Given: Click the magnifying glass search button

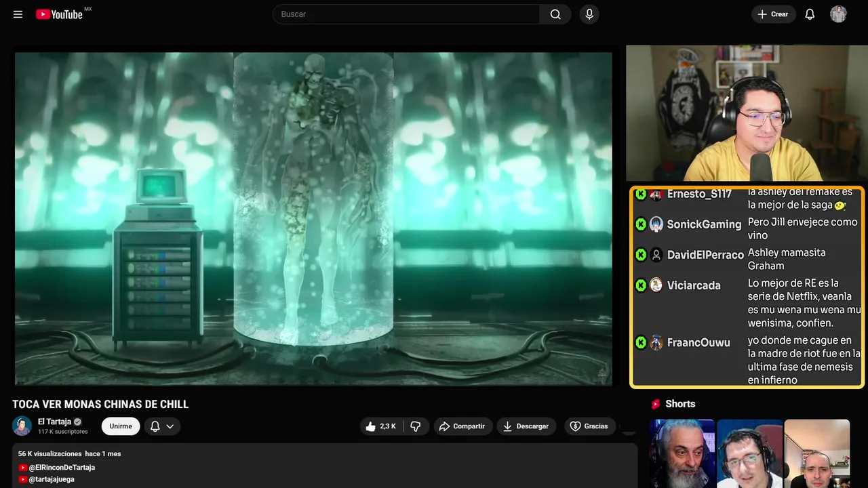Looking at the screenshot, I should pos(555,14).
